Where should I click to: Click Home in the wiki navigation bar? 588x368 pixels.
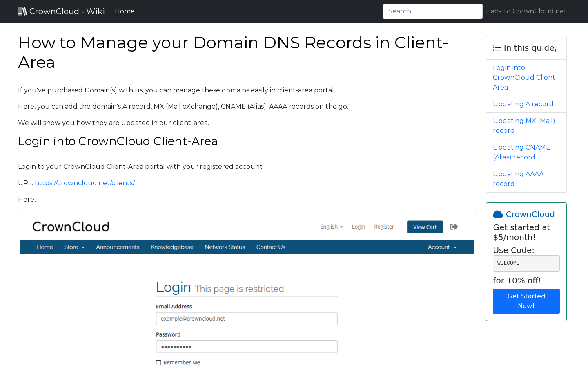point(125,11)
